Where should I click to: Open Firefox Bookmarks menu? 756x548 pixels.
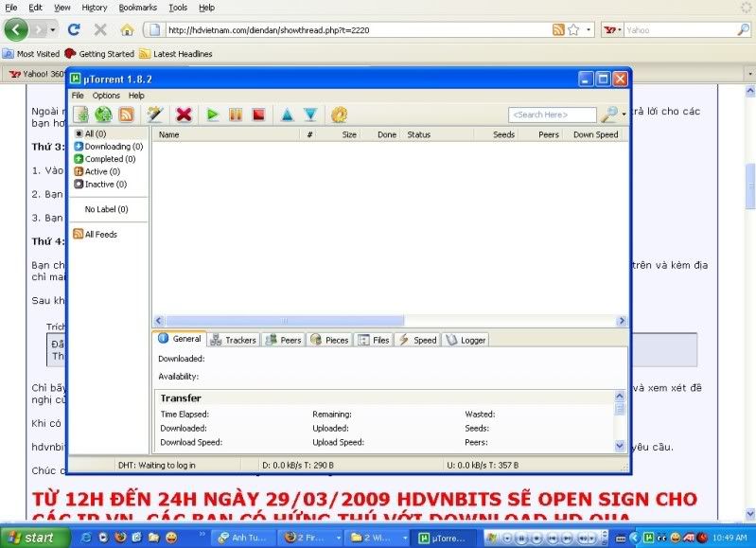138,8
